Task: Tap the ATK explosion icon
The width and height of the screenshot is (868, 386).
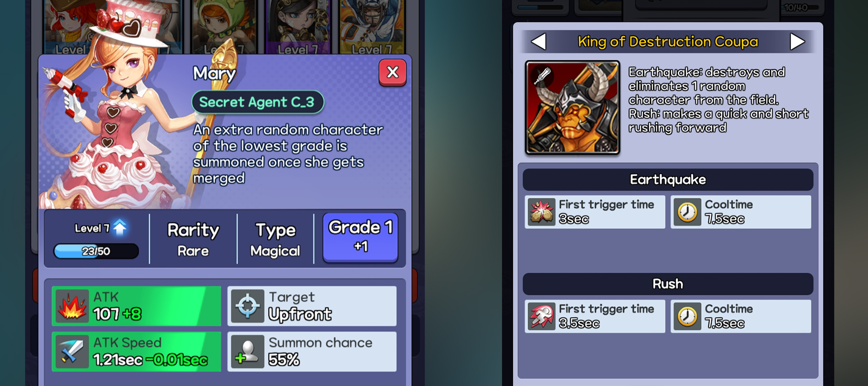Action: 72,306
